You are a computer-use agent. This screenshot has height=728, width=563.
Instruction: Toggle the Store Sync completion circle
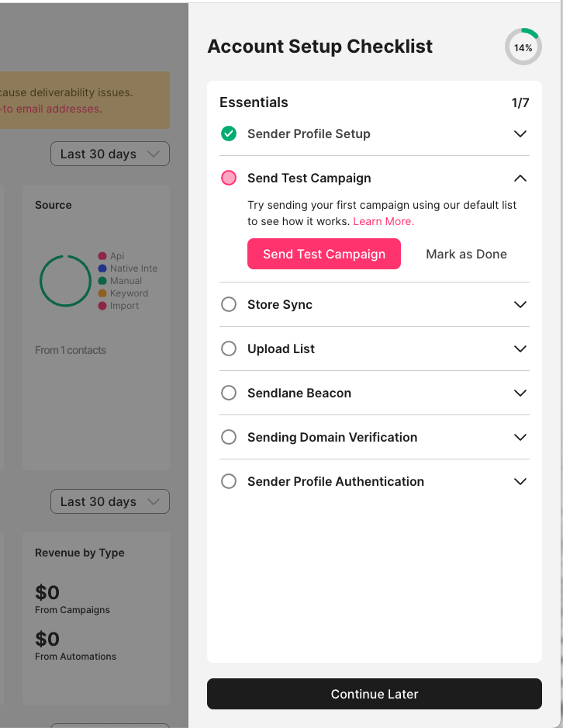pos(229,304)
